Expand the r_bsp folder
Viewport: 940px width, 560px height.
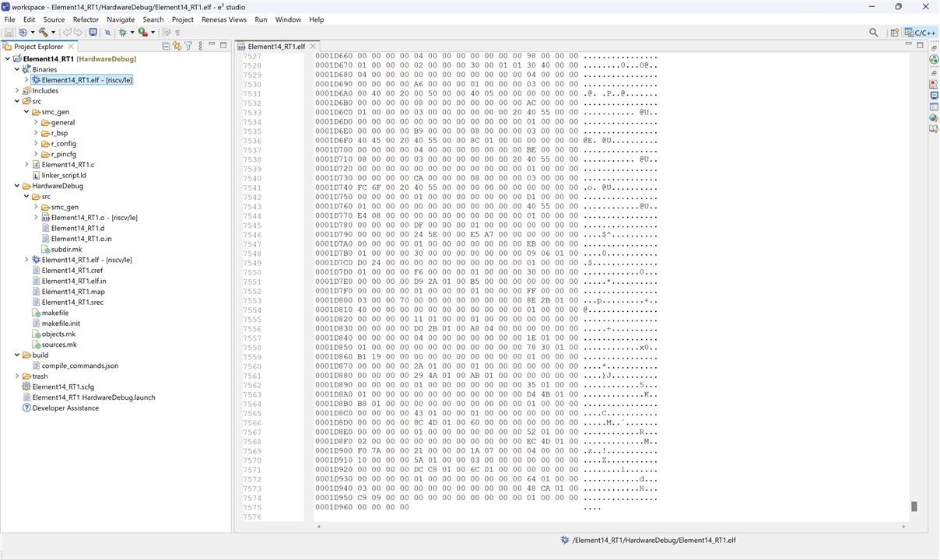point(36,133)
